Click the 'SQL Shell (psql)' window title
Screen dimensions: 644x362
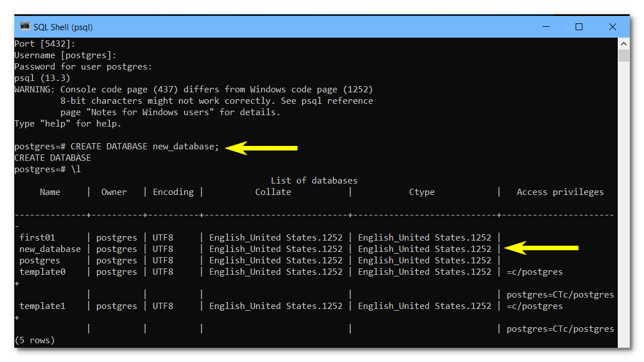[63, 27]
